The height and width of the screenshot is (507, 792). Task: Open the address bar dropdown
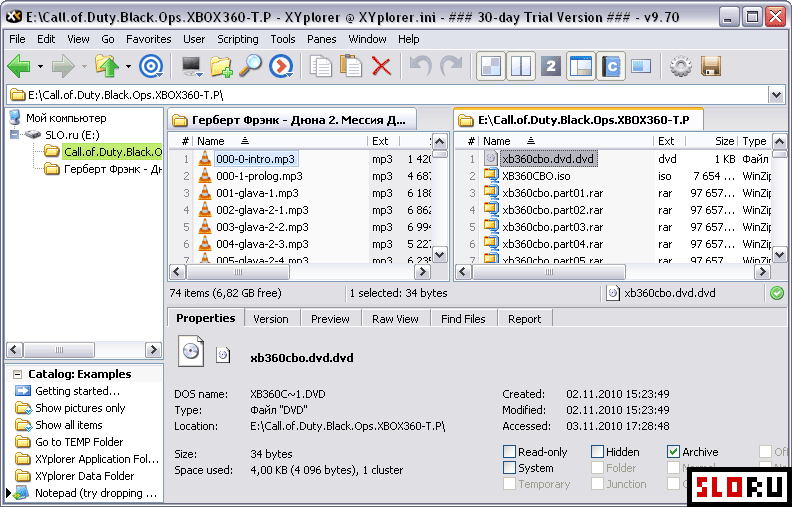click(x=775, y=94)
